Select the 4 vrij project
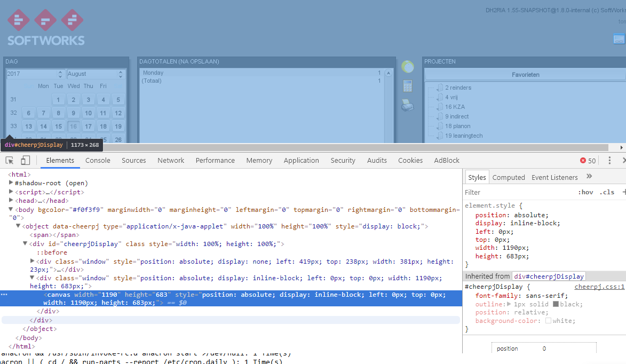Image resolution: width=626 pixels, height=364 pixels. pos(451,97)
